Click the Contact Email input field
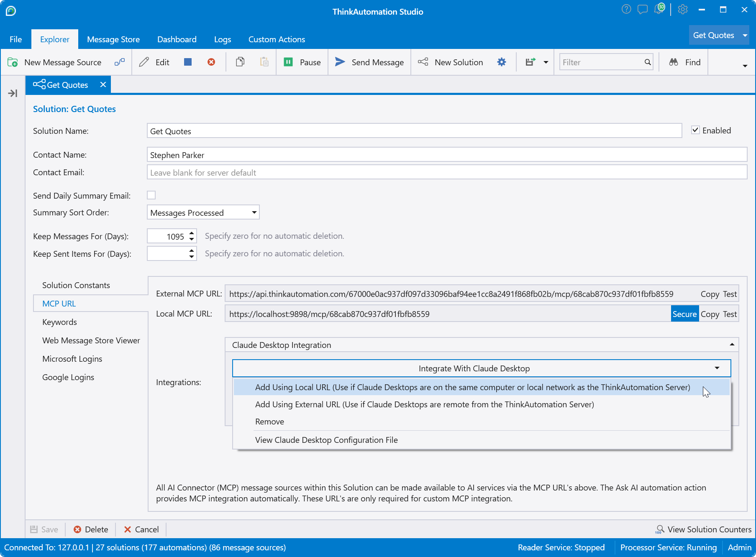The width and height of the screenshot is (756, 557). (447, 172)
